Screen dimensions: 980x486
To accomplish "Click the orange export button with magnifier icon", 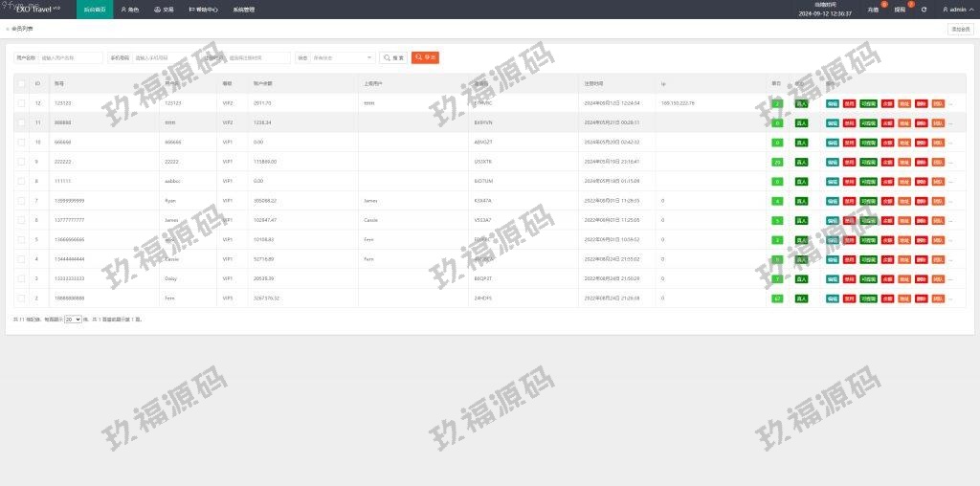I will click(x=425, y=57).
